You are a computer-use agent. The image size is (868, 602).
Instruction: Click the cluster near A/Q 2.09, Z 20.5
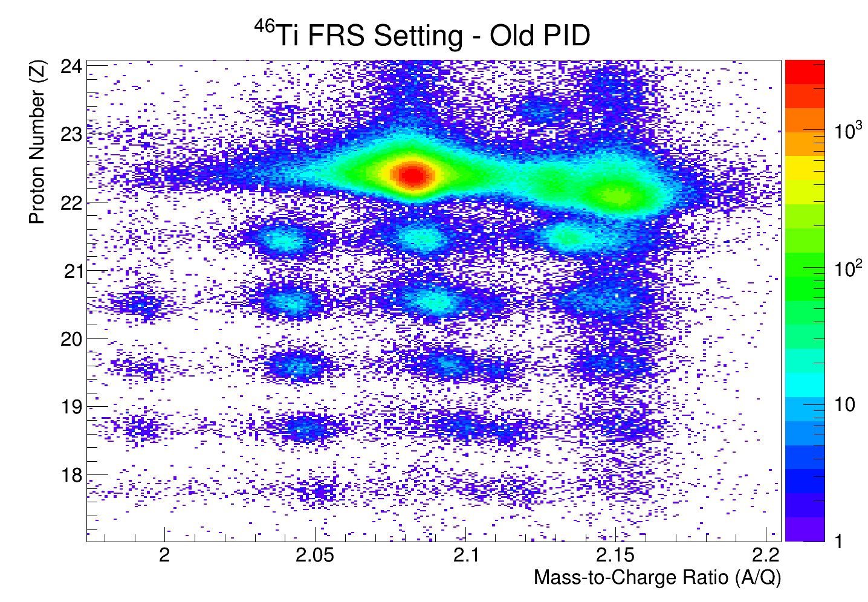coord(434,302)
